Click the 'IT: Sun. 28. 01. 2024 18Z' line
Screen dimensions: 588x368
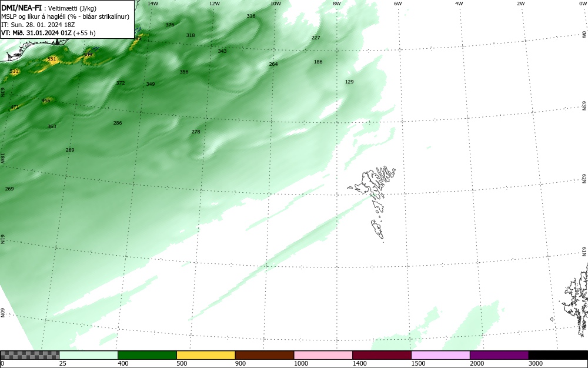[38, 25]
